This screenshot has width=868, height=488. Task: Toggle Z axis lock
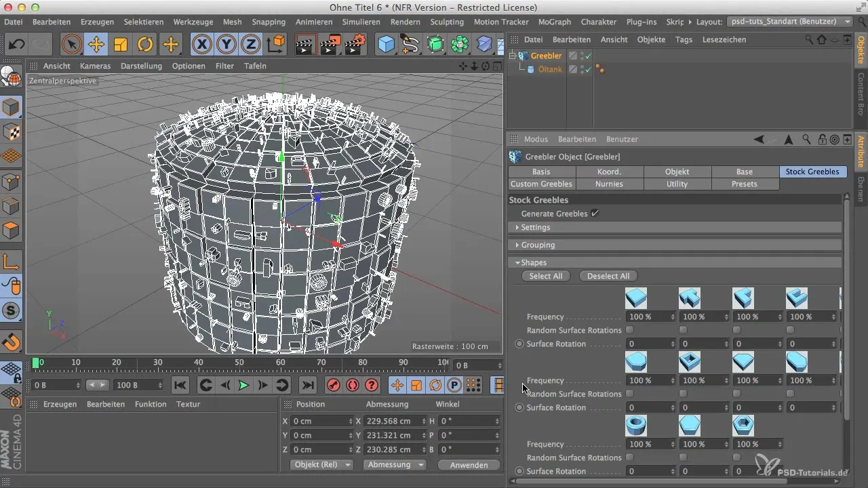click(251, 45)
